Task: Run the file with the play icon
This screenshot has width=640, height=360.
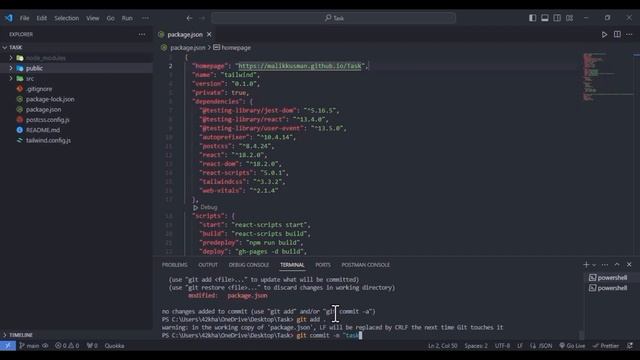Action: [604, 35]
